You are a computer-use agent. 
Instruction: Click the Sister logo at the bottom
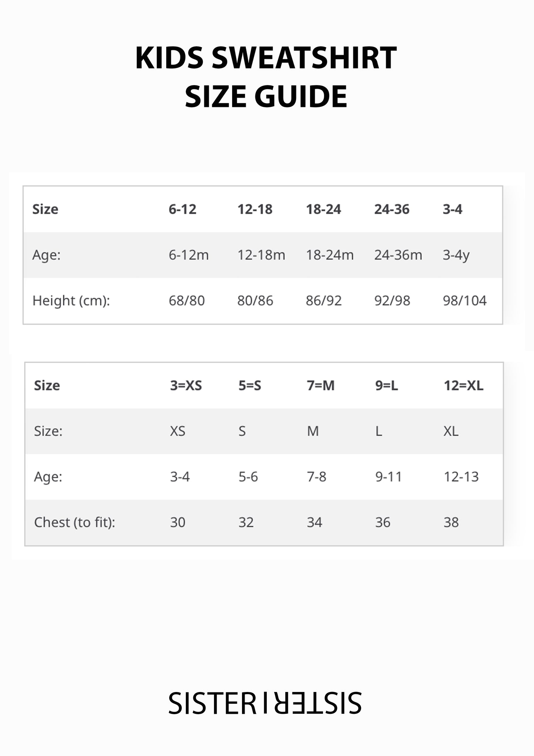265,703
